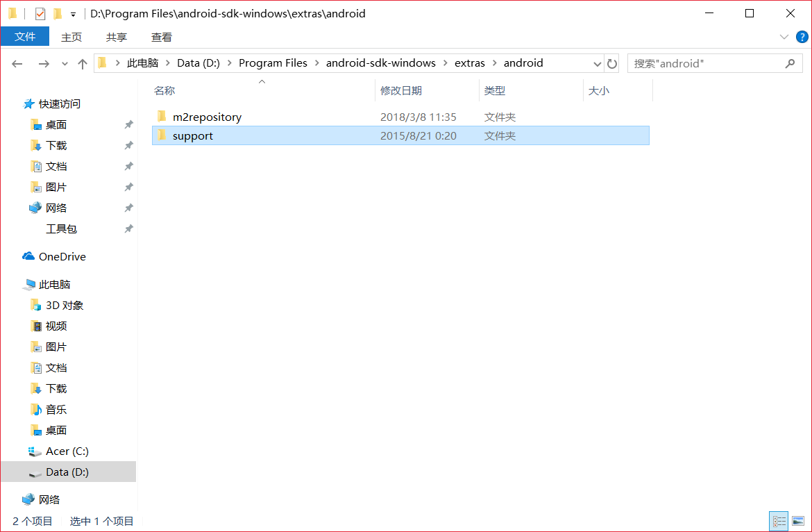Click the 快速访问 star icon
Screen dimensions: 812x532
(x=28, y=104)
